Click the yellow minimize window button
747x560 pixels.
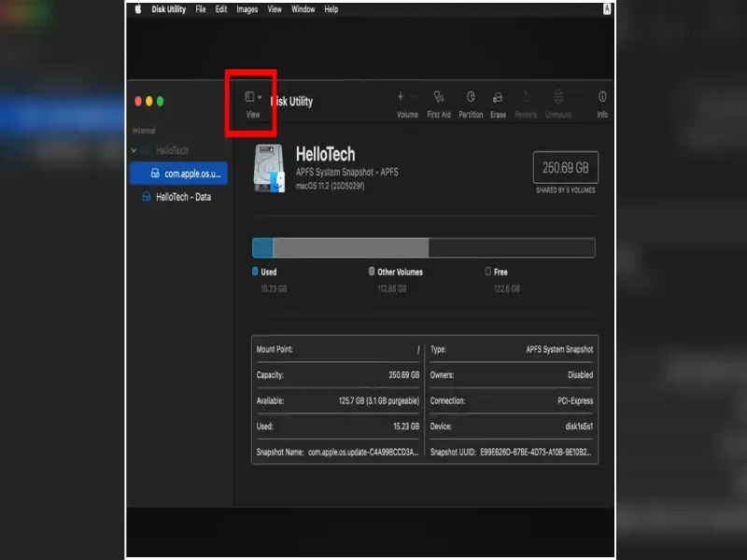[149, 101]
